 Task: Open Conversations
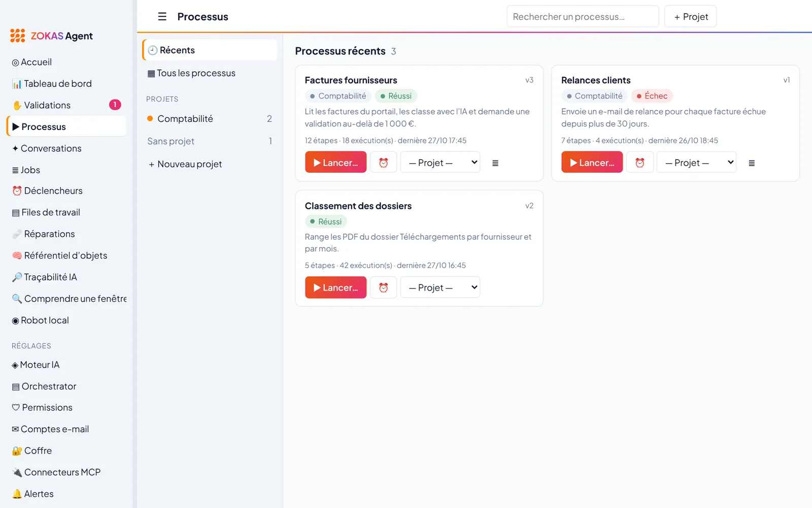66,148
